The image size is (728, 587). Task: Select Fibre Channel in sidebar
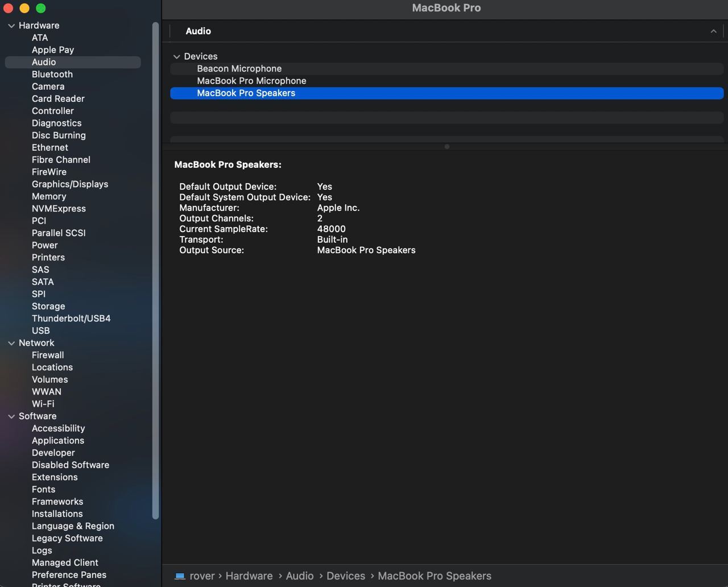[61, 160]
